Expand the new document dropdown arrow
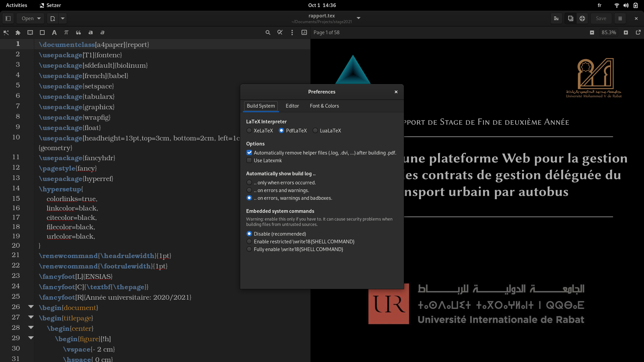This screenshot has width=644, height=362. click(63, 18)
